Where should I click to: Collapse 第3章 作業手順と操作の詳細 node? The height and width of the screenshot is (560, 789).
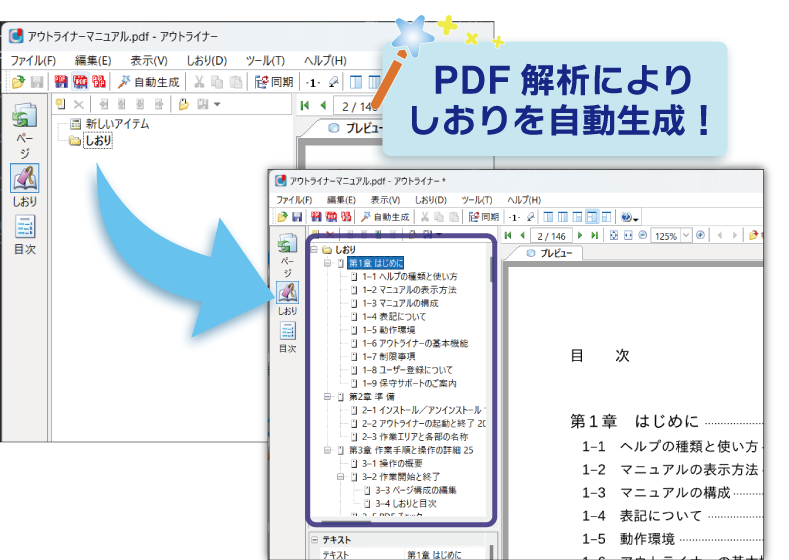click(328, 450)
